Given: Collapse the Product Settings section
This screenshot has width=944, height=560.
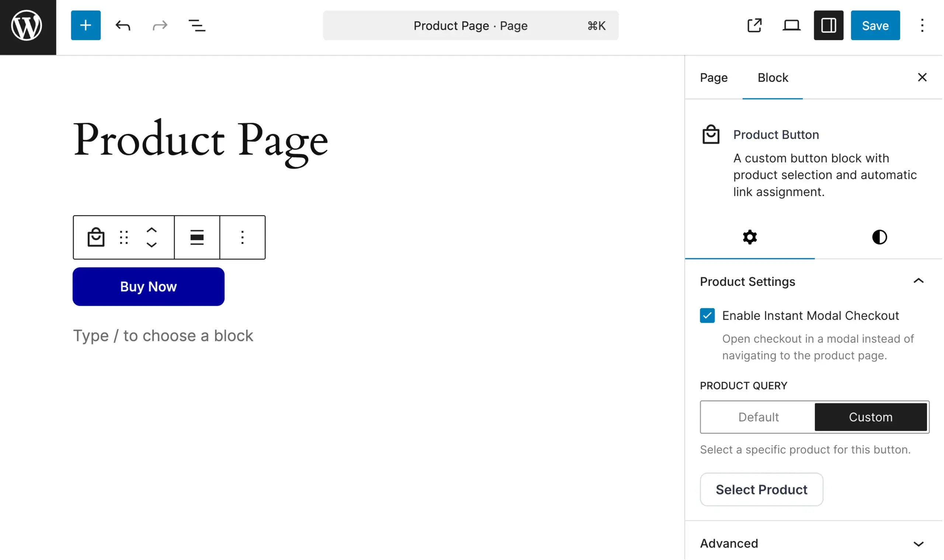Looking at the screenshot, I should point(919,281).
